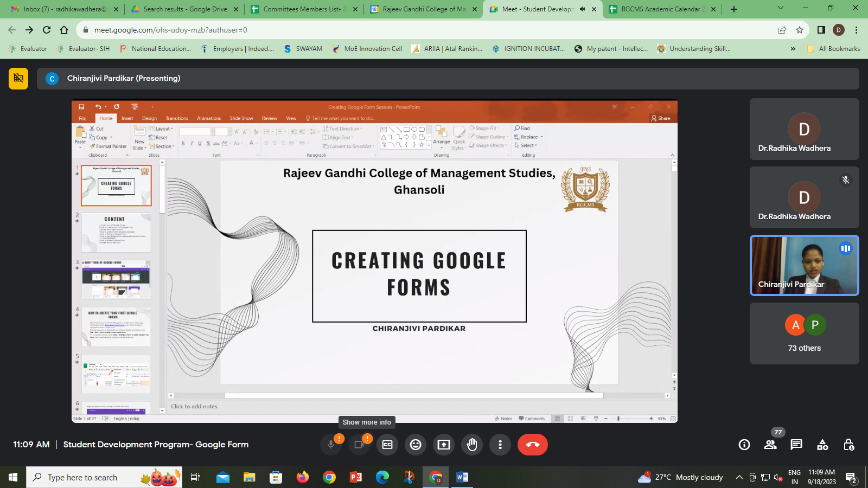Open ENG IN language switcher
Image resolution: width=868 pixels, height=488 pixels.
tap(794, 477)
